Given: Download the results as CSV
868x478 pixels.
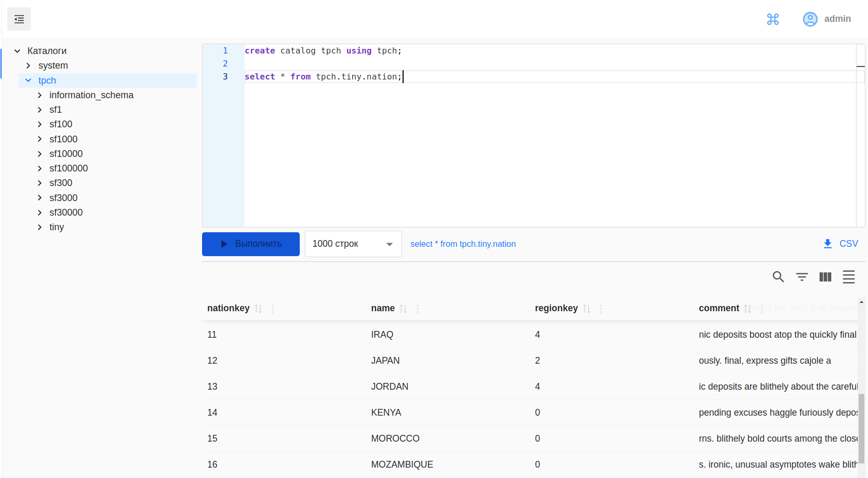Looking at the screenshot, I should (x=840, y=244).
